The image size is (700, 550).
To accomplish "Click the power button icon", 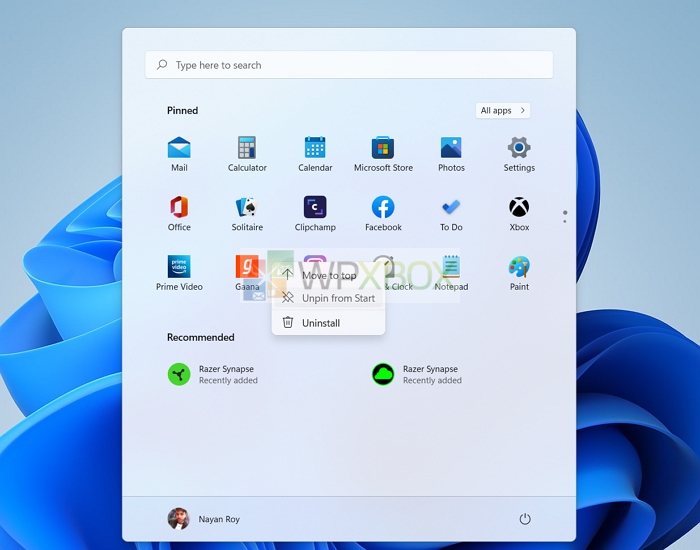I will (525, 519).
